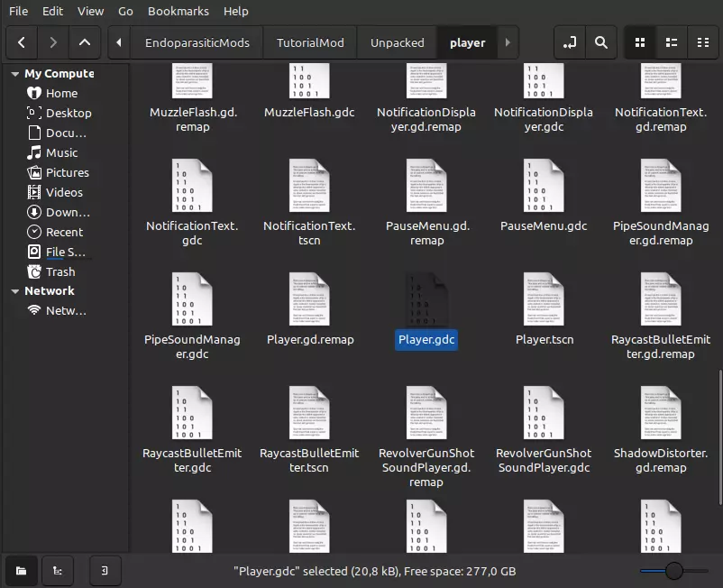The height and width of the screenshot is (588, 723).
Task: Adjust the zoom slider in the status bar
Action: [x=673, y=570]
